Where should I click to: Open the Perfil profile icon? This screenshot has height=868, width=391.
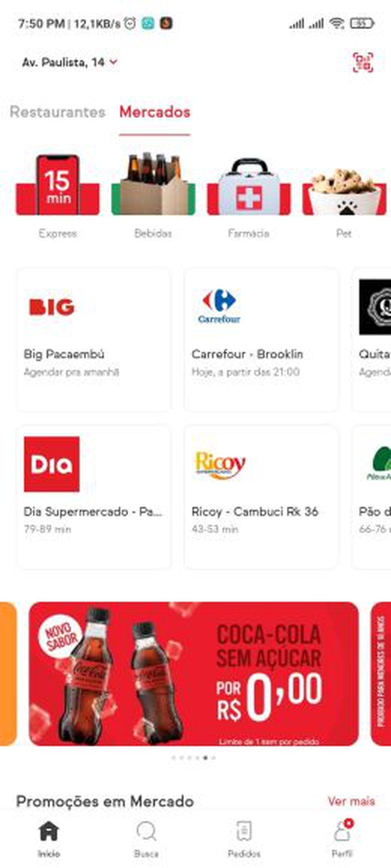[x=342, y=838]
